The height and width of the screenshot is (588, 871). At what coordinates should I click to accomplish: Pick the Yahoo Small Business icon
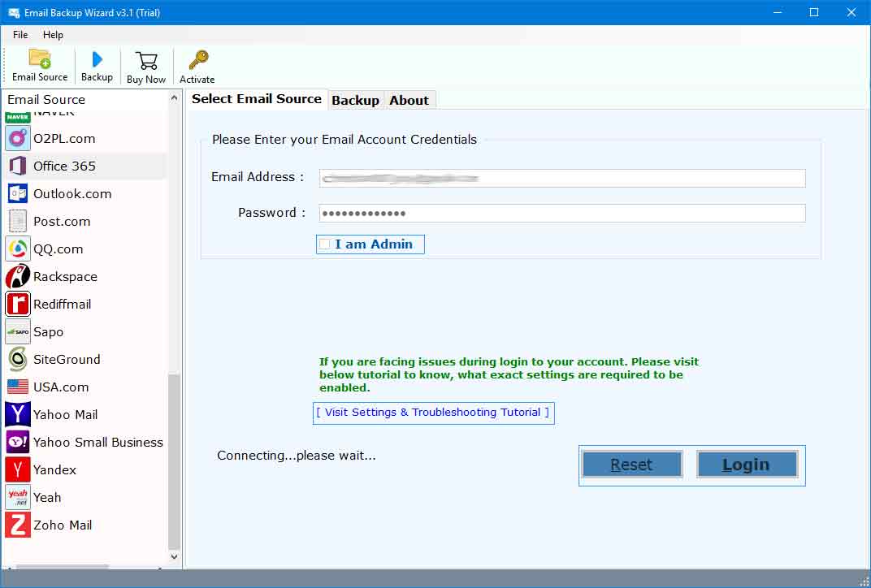pos(18,442)
